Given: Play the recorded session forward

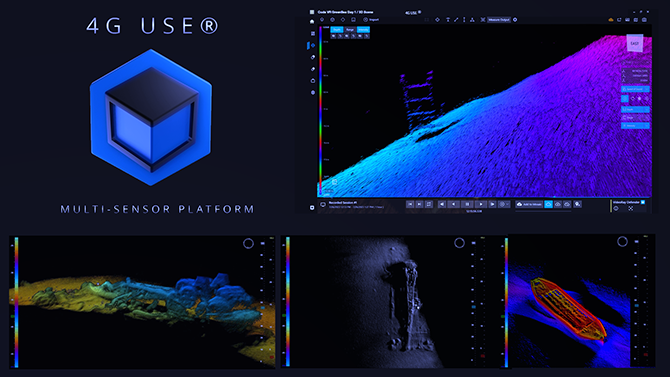Looking at the screenshot, I should pos(481,204).
